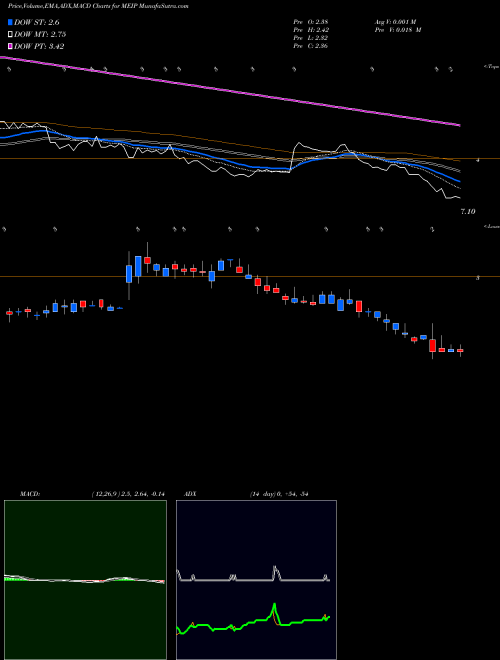Click the ADX panel title label
The height and width of the screenshot is (660, 500).
coord(190,494)
